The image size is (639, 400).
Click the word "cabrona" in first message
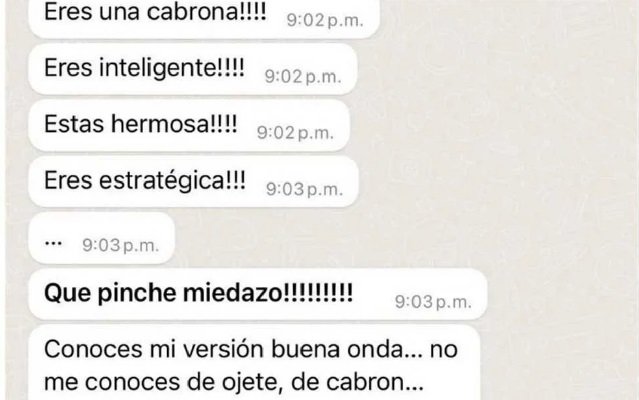pyautogui.click(x=192, y=11)
